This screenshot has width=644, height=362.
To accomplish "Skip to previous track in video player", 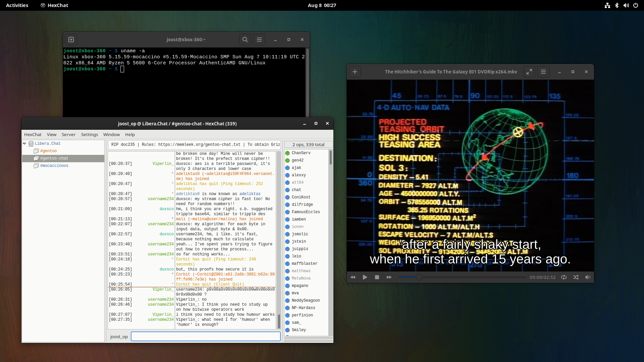I will 353,277.
